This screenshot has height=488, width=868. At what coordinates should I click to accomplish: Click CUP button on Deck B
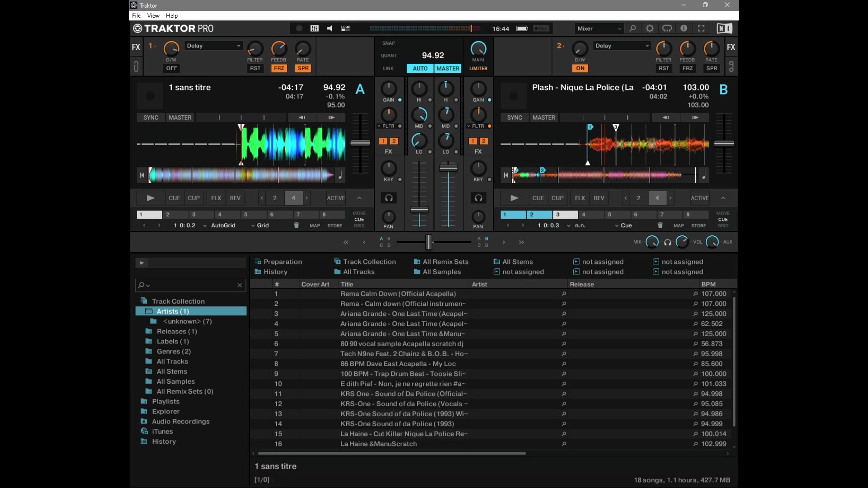pyautogui.click(x=557, y=198)
